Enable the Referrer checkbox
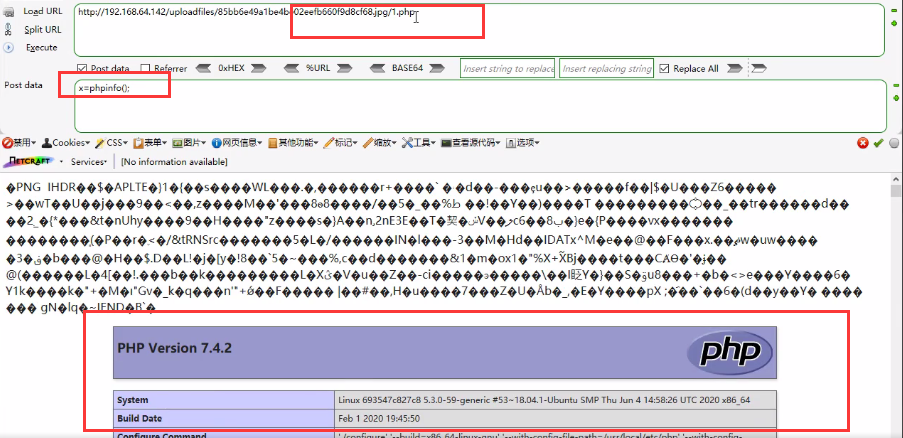 point(146,69)
